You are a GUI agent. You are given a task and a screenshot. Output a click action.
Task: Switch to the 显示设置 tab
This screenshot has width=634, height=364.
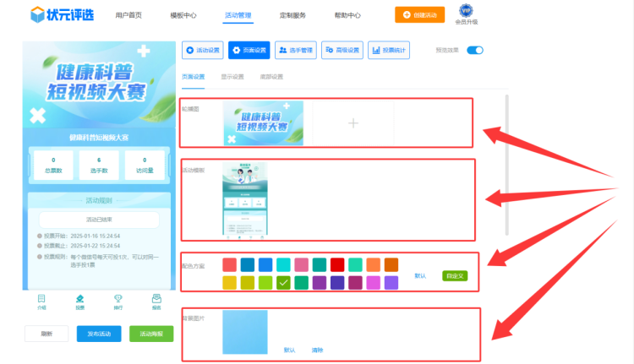click(x=232, y=77)
